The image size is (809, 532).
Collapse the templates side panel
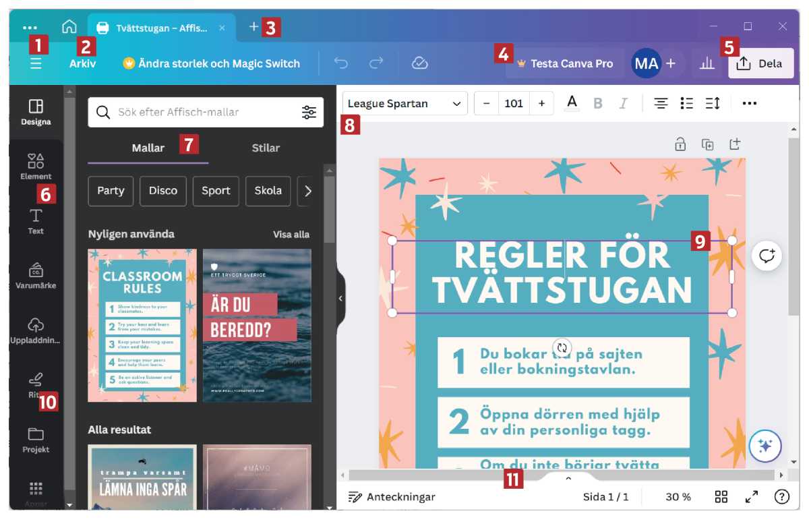340,299
